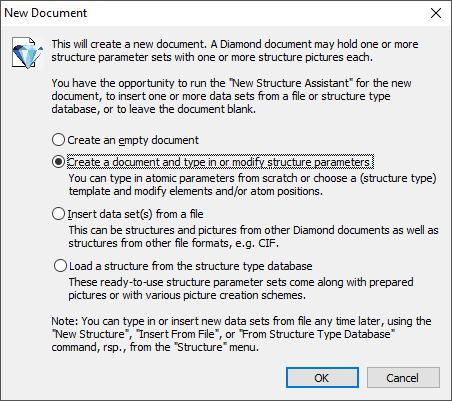Close the New Document window
Screen dimensions: 452x401
(436, 13)
